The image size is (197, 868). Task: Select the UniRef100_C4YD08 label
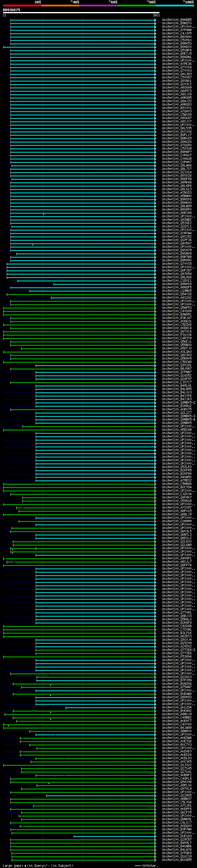177,311
